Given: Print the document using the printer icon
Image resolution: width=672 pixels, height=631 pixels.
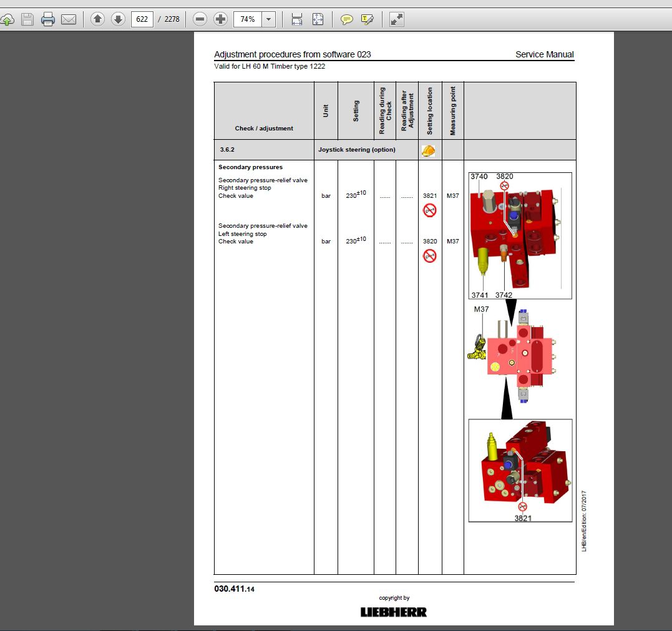Looking at the screenshot, I should [48, 19].
